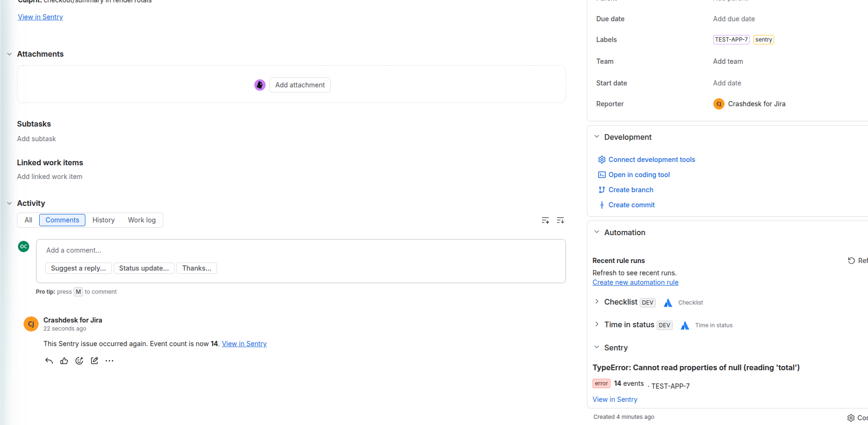Image resolution: width=868 pixels, height=425 pixels.
Task: Click Create commit link
Action: (631, 205)
